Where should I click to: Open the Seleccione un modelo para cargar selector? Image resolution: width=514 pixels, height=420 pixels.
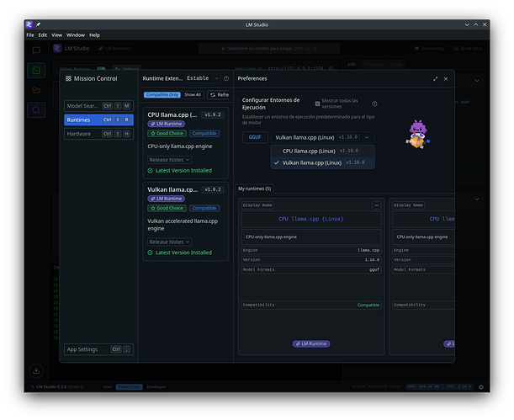click(269, 49)
